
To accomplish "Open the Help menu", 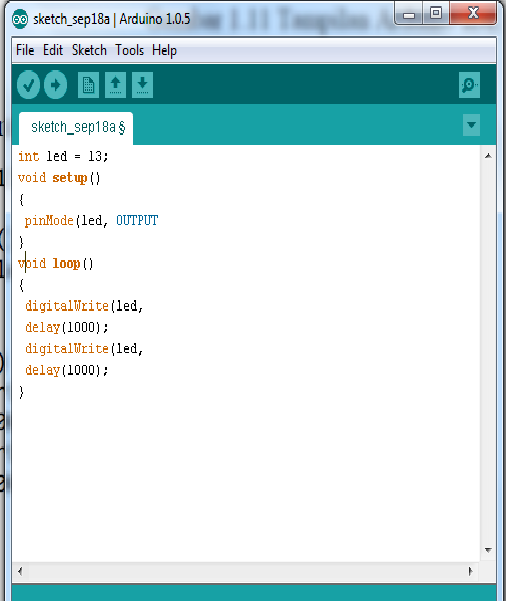I will [x=164, y=50].
